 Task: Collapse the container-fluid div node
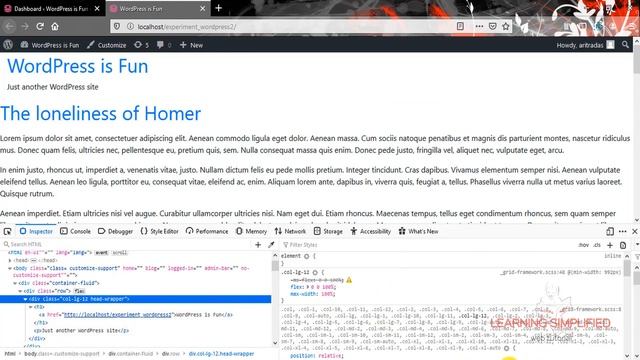click(15, 283)
